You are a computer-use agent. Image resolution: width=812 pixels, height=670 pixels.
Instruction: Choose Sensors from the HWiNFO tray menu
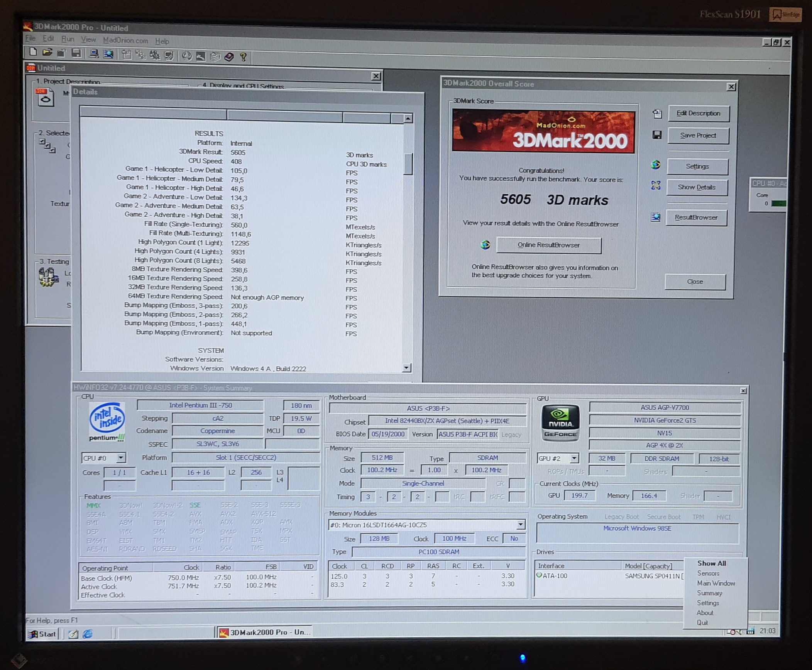tap(708, 573)
